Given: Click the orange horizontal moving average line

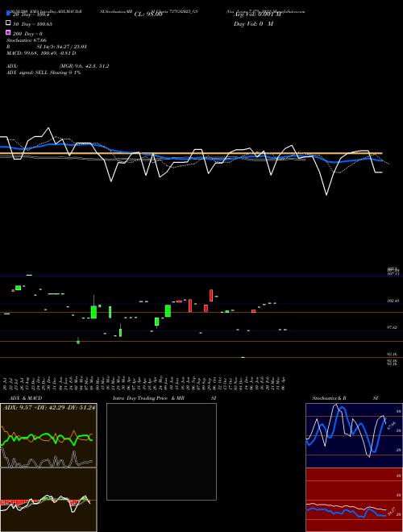Looking at the screenshot, I should click(x=191, y=153).
